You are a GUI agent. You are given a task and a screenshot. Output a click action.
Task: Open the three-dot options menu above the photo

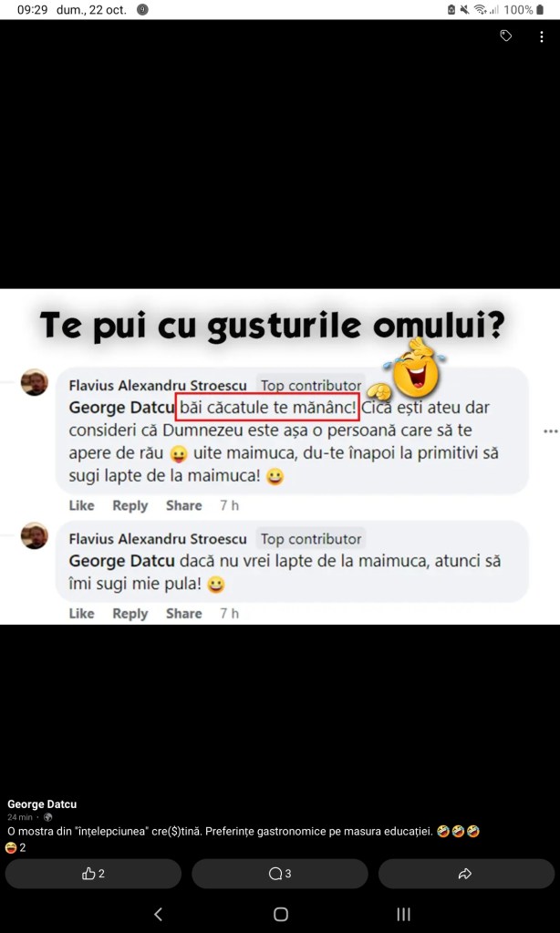[x=542, y=36]
